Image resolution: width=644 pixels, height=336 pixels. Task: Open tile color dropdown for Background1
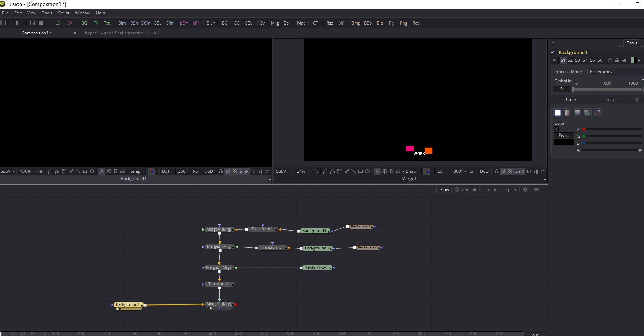639,61
